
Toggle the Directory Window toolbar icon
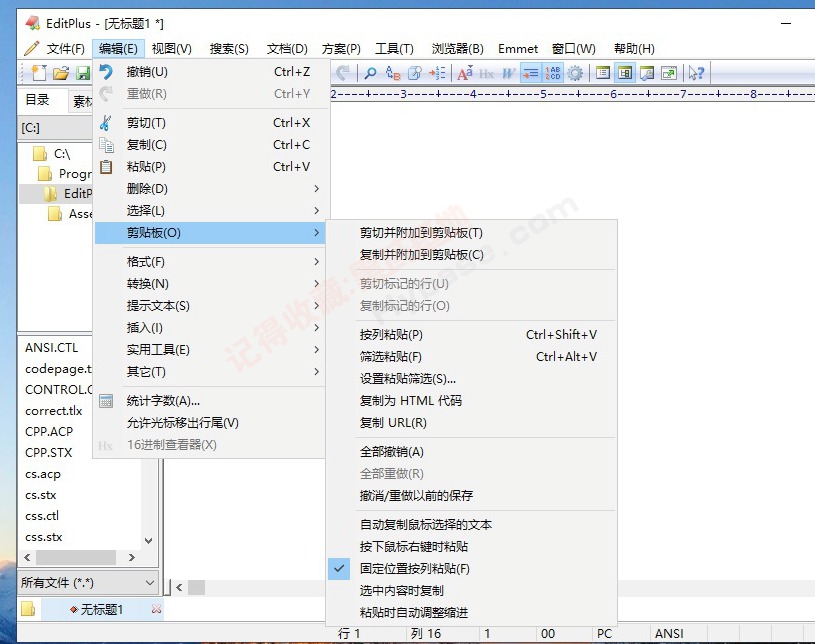tap(625, 73)
